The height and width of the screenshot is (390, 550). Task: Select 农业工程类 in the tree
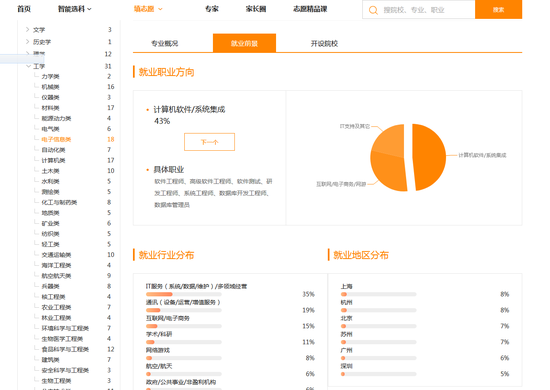click(x=56, y=308)
